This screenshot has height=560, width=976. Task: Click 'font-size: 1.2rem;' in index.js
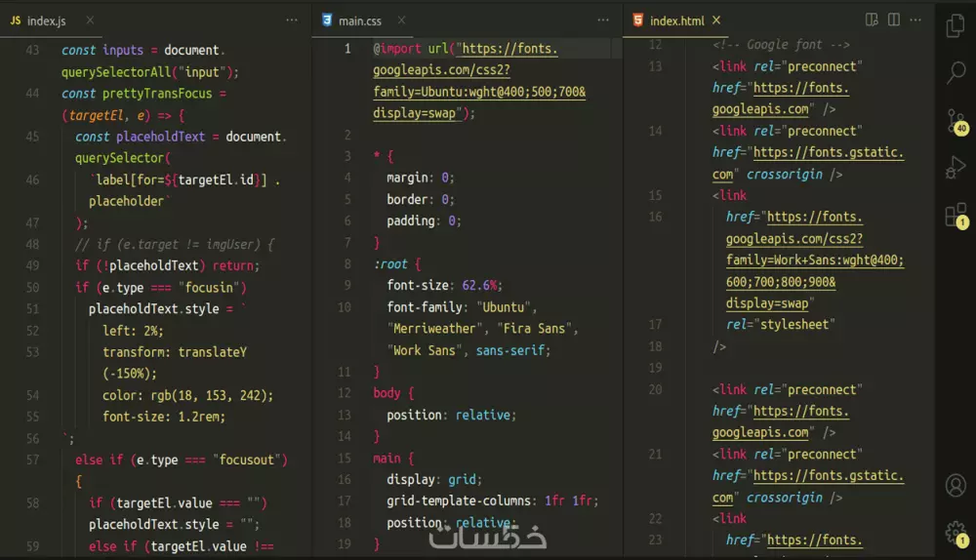(x=164, y=417)
